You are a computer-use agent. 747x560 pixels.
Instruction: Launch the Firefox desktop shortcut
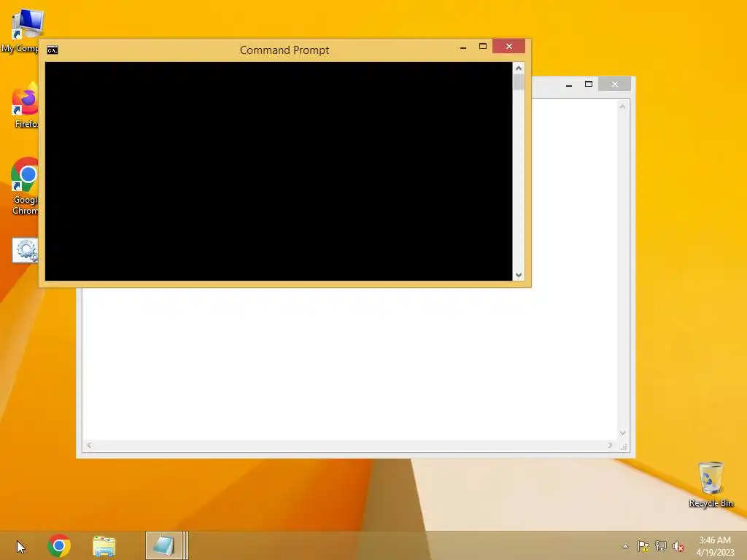pos(25,106)
